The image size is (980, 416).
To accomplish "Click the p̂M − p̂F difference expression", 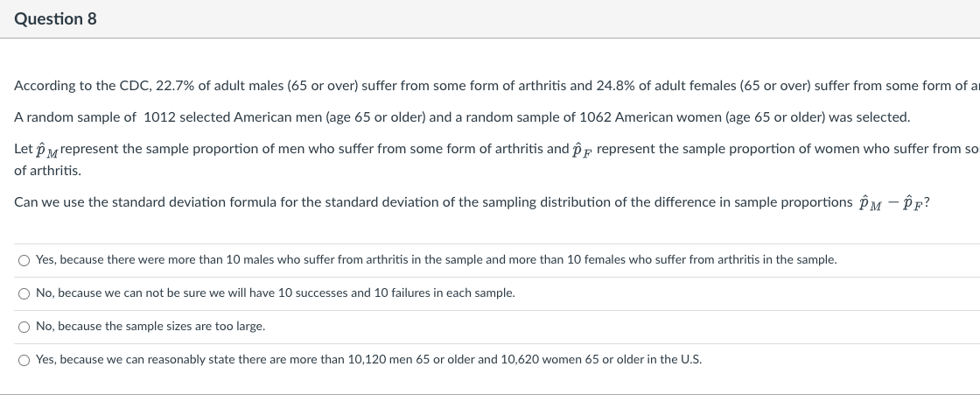I will tap(892, 203).
